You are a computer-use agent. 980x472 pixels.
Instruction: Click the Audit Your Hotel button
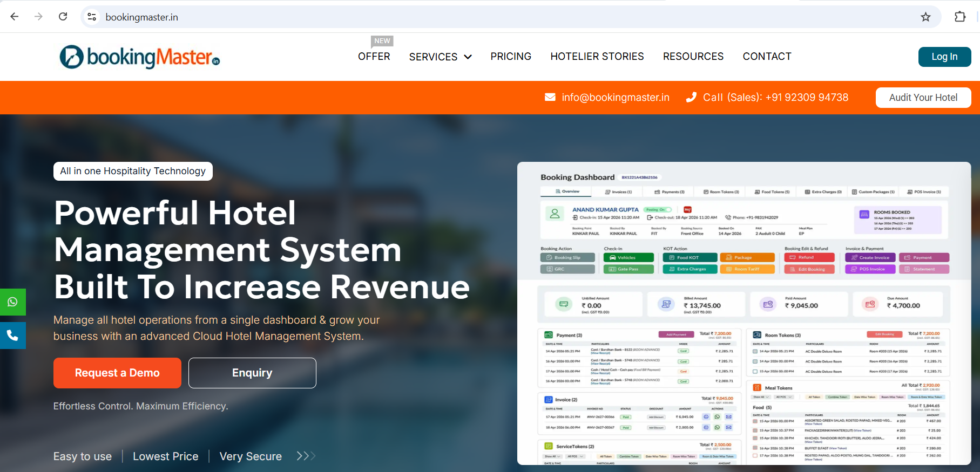tap(923, 98)
